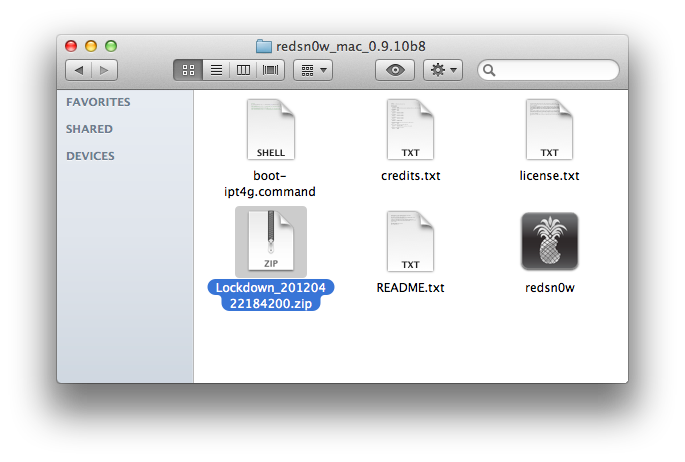Image resolution: width=685 pixels, height=462 pixels.
Task: Switch to Cover Flow view
Action: (270, 70)
